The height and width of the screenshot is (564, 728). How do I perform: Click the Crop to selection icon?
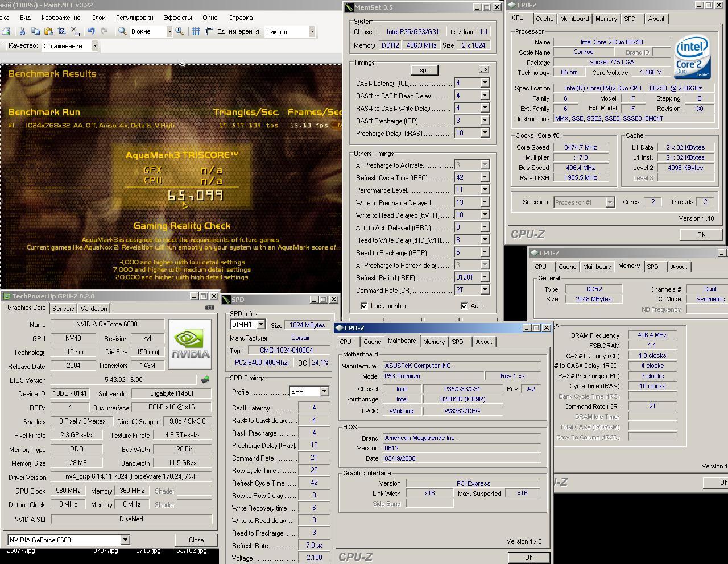[x=61, y=32]
